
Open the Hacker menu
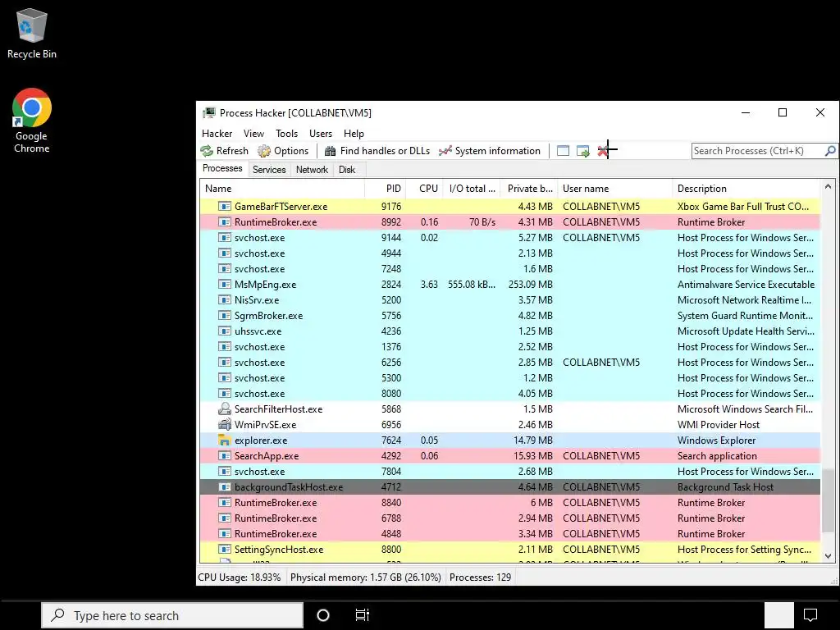pos(217,134)
